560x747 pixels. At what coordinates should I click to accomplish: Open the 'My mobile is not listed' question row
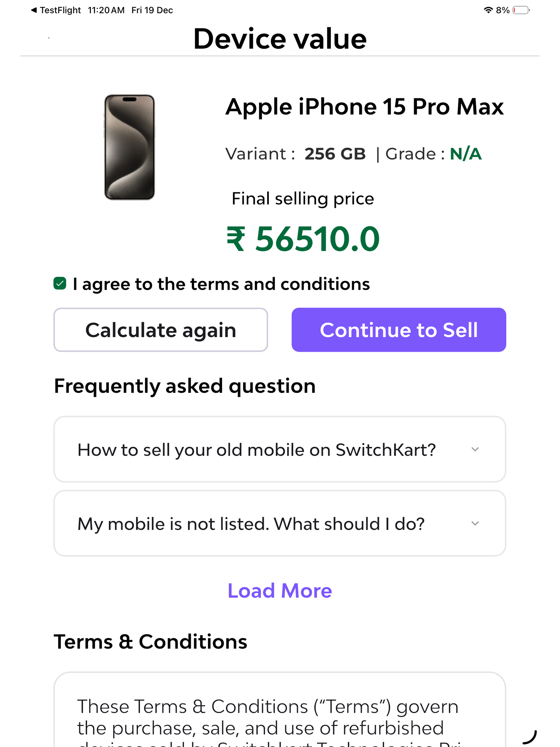280,523
